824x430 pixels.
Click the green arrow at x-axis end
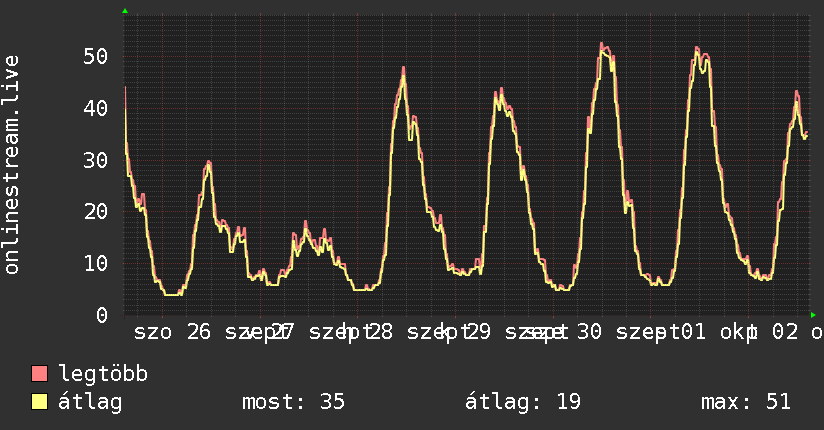pos(813,315)
